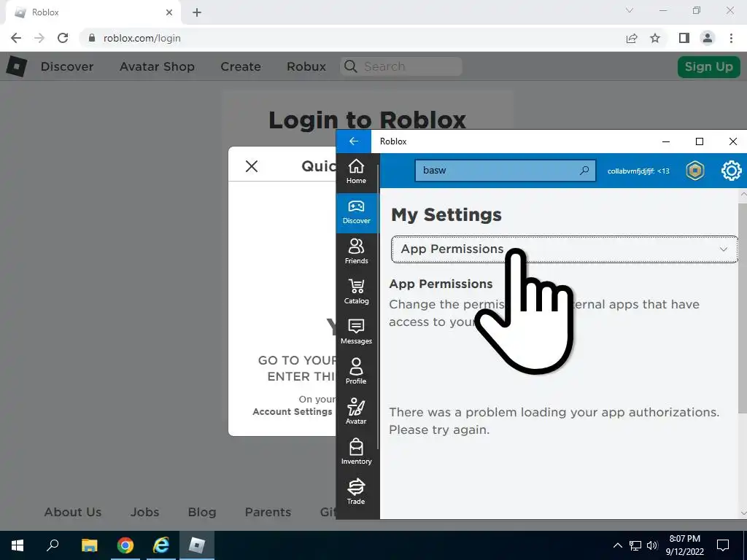Open the Parents footer link
This screenshot has height=560, width=747.
point(268,512)
